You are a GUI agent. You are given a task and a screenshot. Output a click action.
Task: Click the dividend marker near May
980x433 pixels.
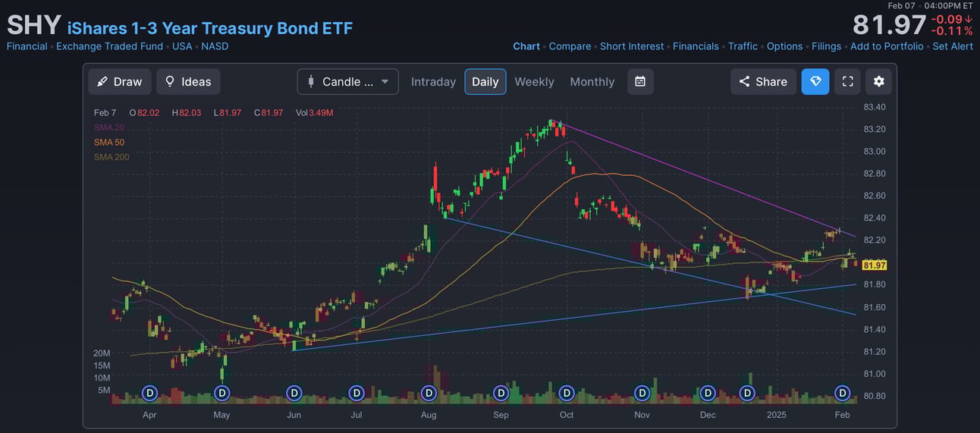click(x=221, y=393)
